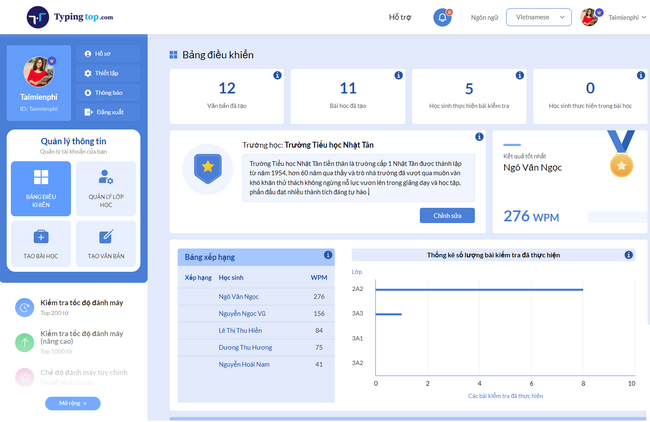Open Thiết lập settings menu item
The width and height of the screenshot is (650, 422).
pos(108,73)
